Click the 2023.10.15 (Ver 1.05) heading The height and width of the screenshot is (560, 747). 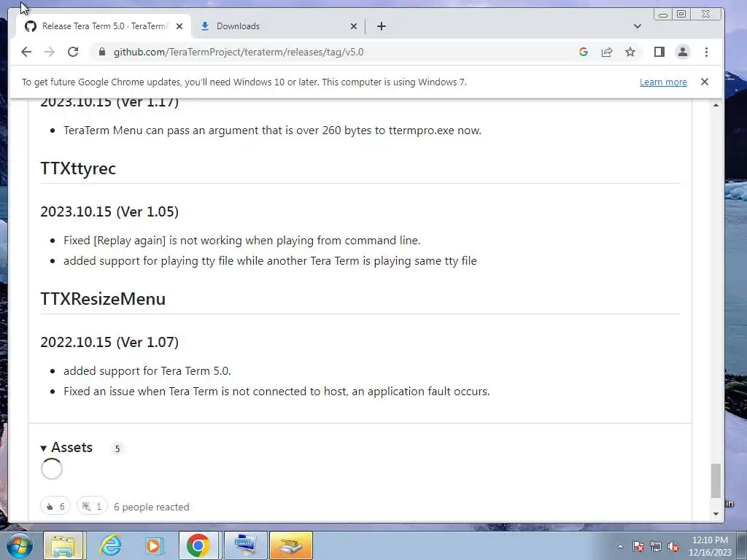point(109,211)
